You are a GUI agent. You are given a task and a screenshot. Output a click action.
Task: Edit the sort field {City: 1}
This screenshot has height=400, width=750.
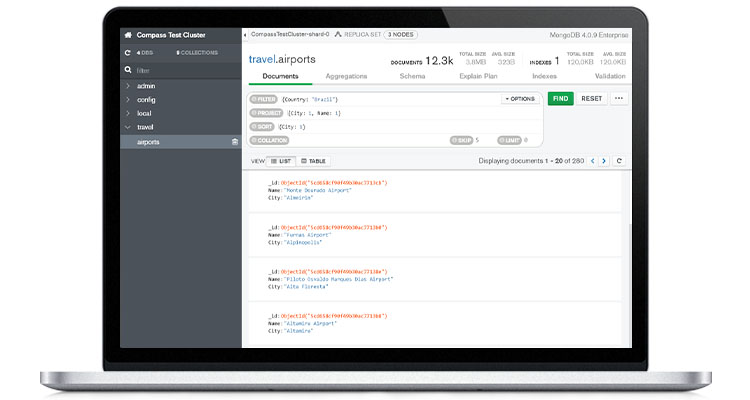point(292,127)
